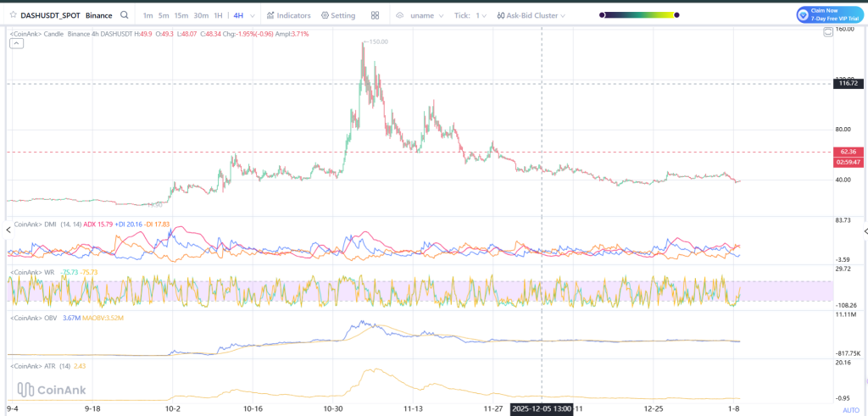This screenshot has height=416, width=868.
Task: Click the 150.00 high price marker
Action: (377, 42)
